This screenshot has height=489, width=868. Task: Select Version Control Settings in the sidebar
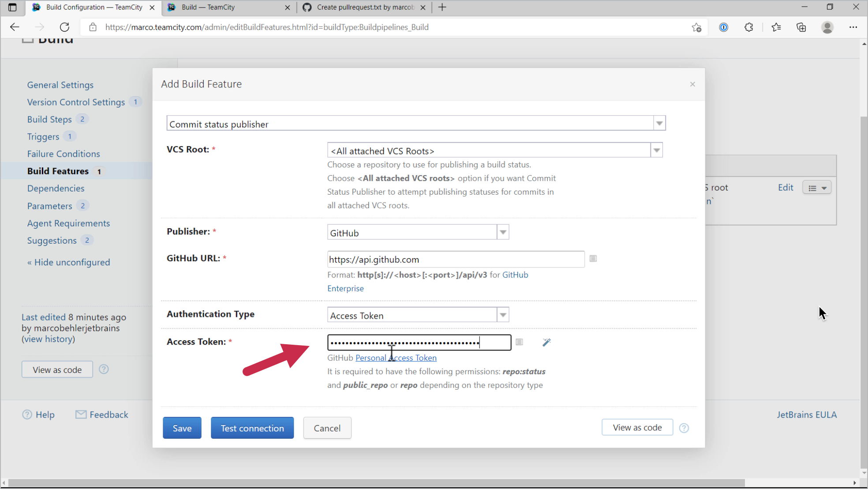(x=76, y=102)
